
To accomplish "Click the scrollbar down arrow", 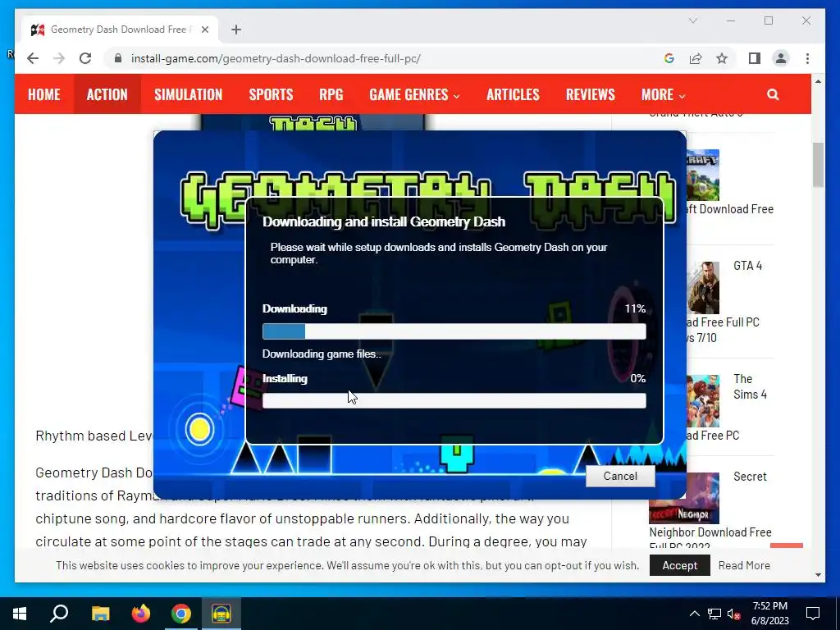I will click(x=818, y=575).
